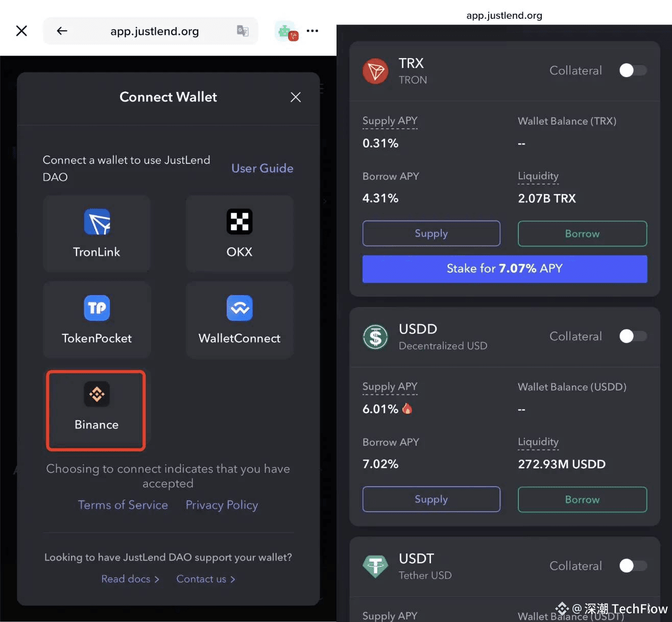Click the Supply button for USDD

tap(431, 499)
